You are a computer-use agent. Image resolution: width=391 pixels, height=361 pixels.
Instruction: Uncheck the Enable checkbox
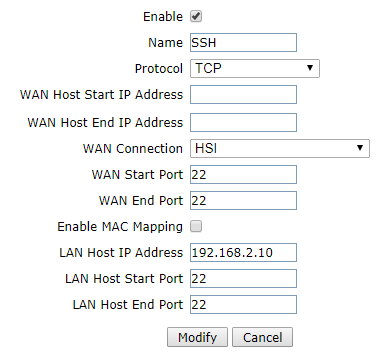click(196, 16)
